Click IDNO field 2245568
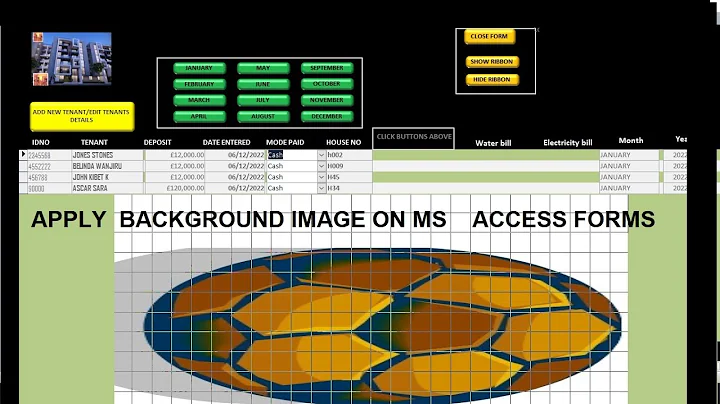 tap(49, 155)
